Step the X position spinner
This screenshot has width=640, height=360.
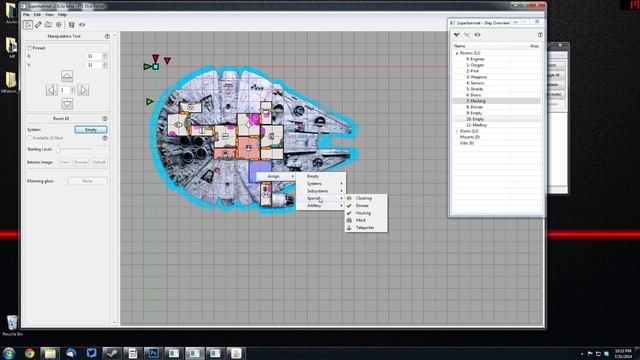(x=105, y=56)
